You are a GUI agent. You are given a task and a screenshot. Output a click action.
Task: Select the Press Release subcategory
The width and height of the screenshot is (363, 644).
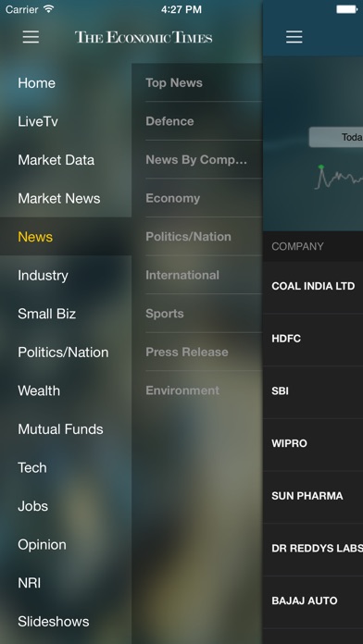(197, 352)
